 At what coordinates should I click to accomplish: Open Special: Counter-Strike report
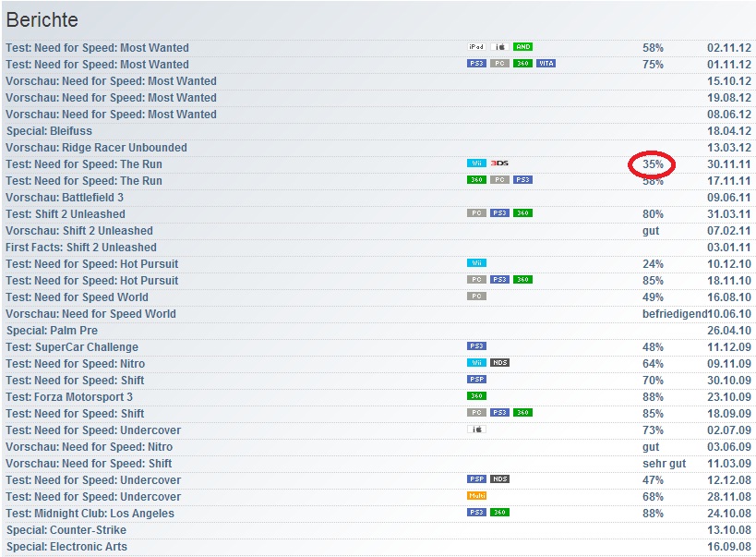pyautogui.click(x=66, y=530)
